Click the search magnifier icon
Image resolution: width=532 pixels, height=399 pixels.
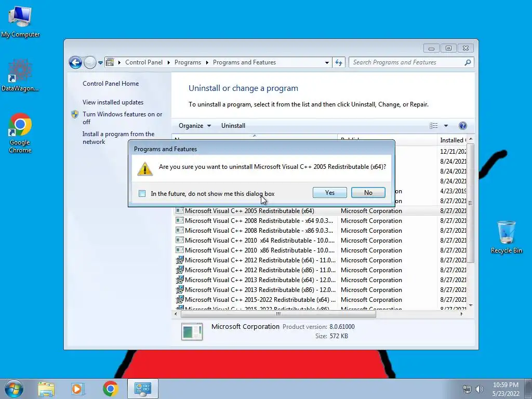coord(468,62)
